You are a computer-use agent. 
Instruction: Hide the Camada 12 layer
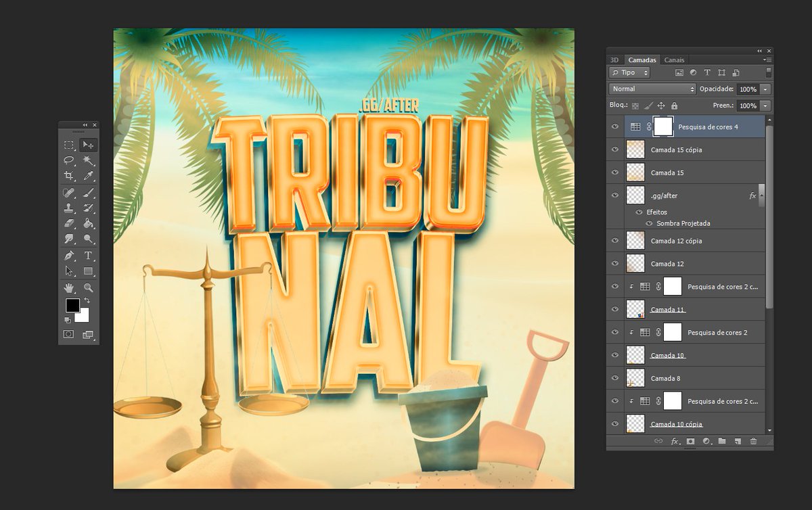(615, 263)
